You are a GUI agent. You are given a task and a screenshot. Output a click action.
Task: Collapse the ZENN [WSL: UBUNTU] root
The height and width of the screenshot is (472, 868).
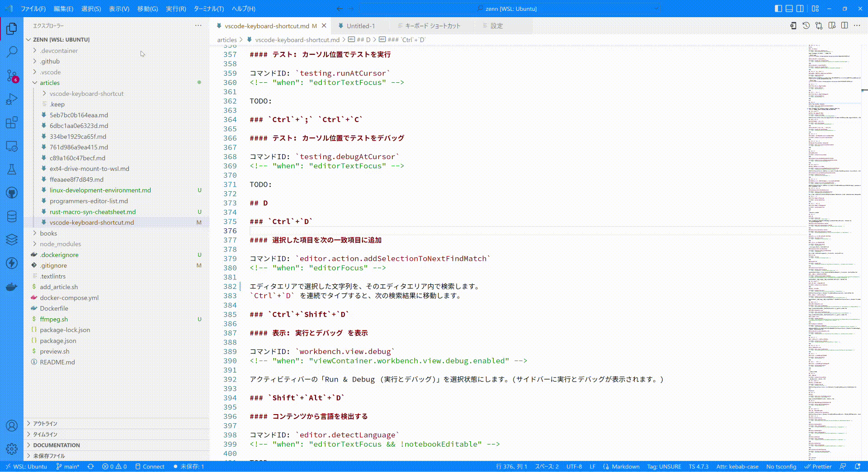(116, 39)
